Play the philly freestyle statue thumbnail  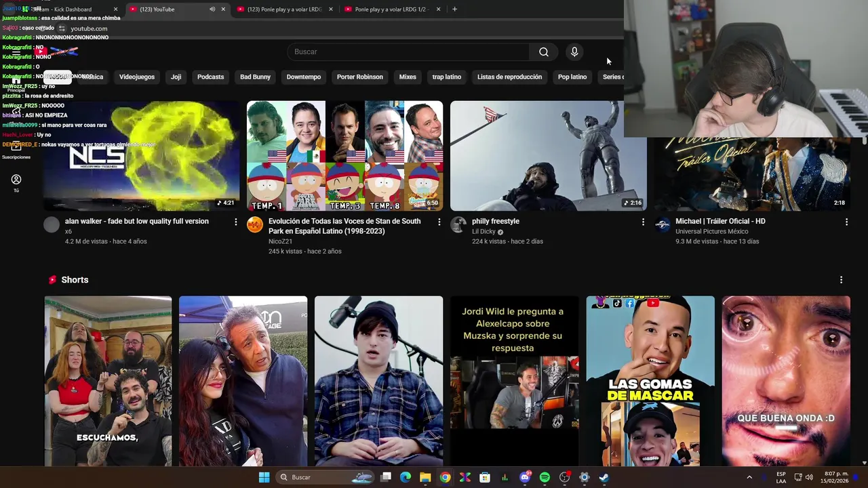[x=548, y=156]
